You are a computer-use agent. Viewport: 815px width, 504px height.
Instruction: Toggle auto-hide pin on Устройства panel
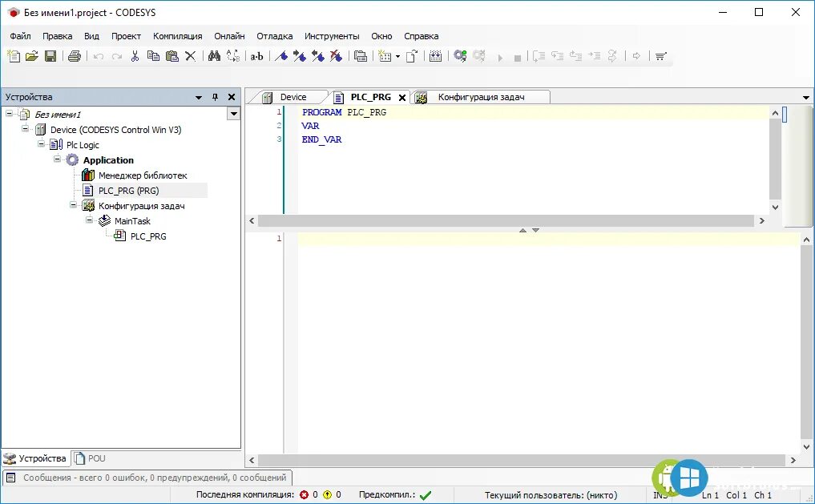216,97
